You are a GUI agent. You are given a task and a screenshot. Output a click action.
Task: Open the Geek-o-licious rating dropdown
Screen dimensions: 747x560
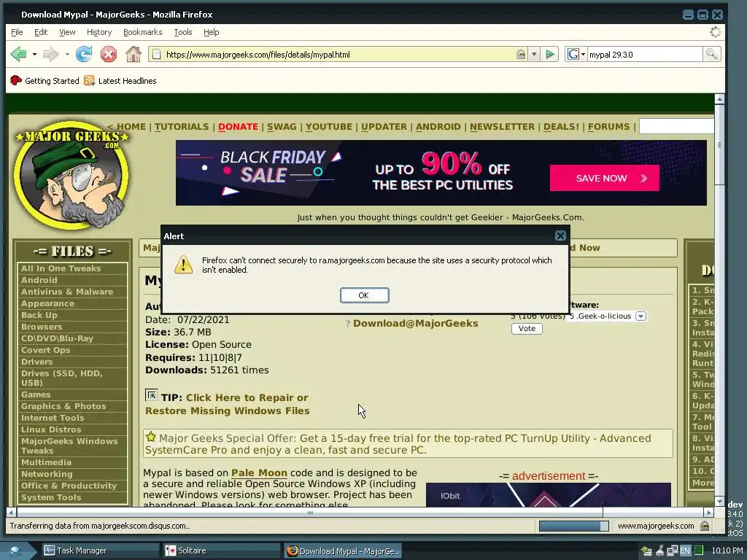coord(640,316)
